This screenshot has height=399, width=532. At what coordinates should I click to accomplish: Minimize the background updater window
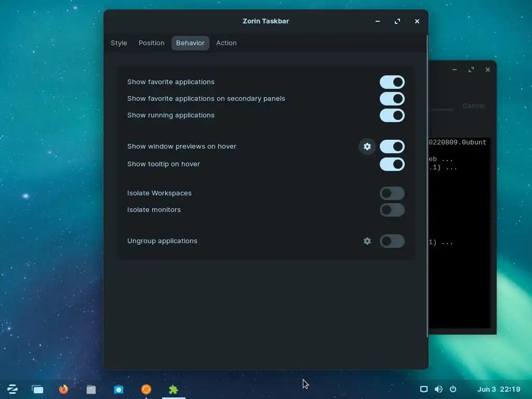[455, 70]
